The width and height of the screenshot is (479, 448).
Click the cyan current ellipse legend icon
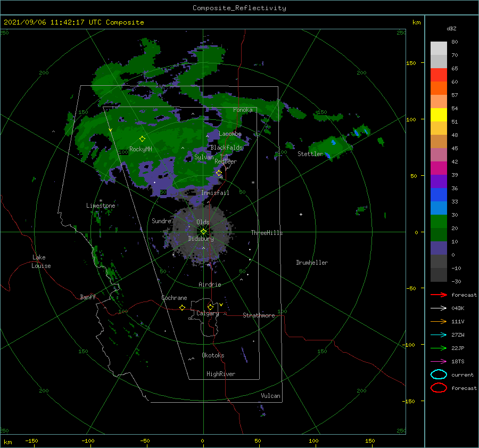coord(439,374)
